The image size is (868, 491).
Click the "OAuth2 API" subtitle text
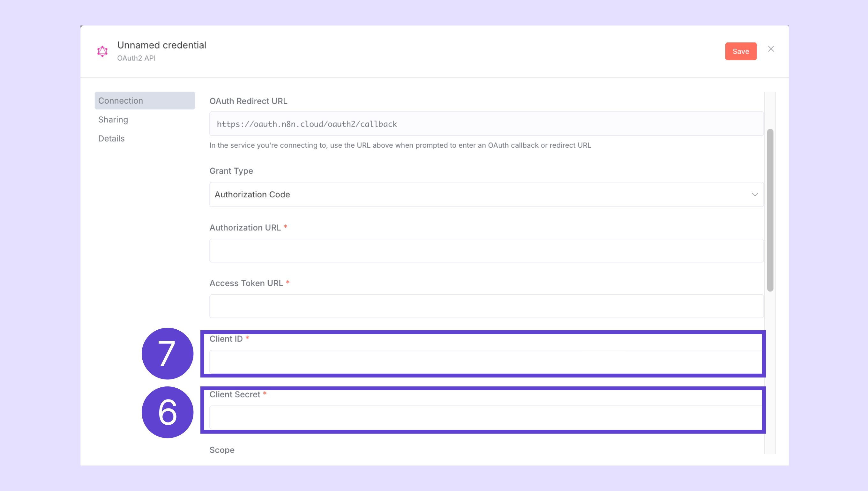coord(136,58)
